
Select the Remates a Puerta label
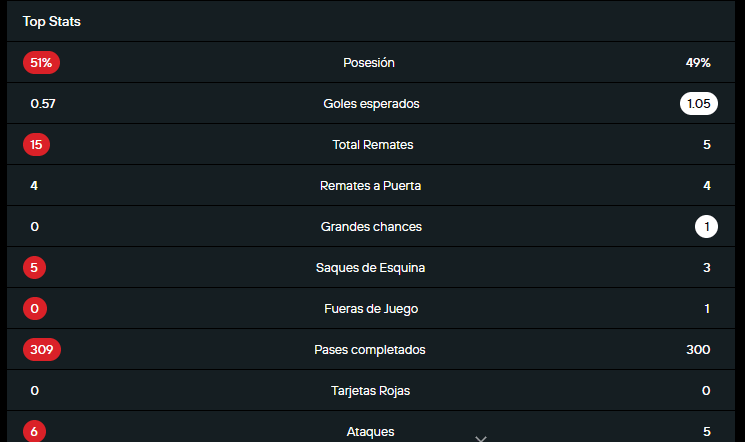click(371, 185)
